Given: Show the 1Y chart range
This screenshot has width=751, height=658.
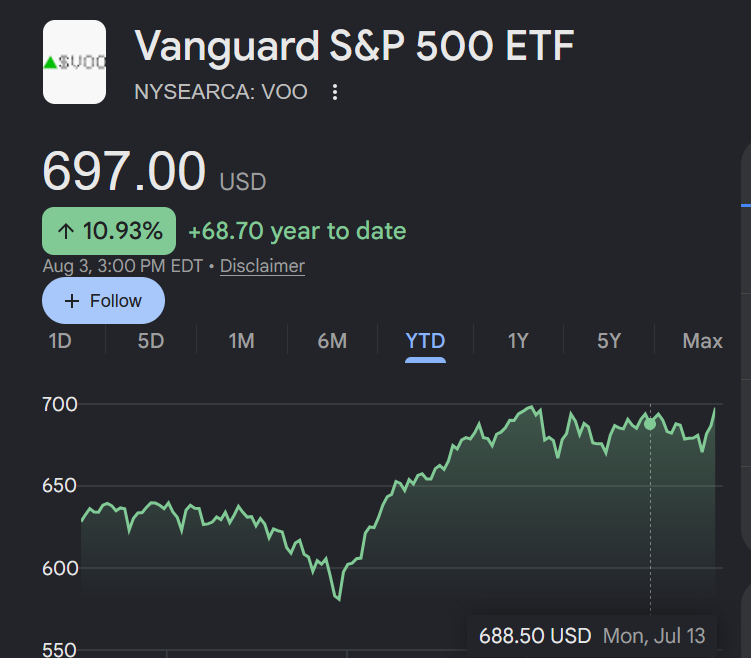Looking at the screenshot, I should [x=518, y=341].
